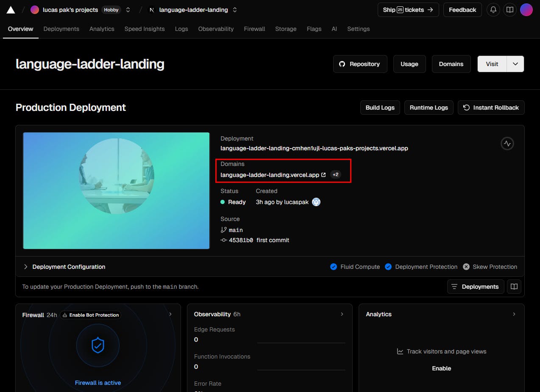The image size is (540, 392).
Task: Click the Usage button
Action: pyautogui.click(x=409, y=64)
